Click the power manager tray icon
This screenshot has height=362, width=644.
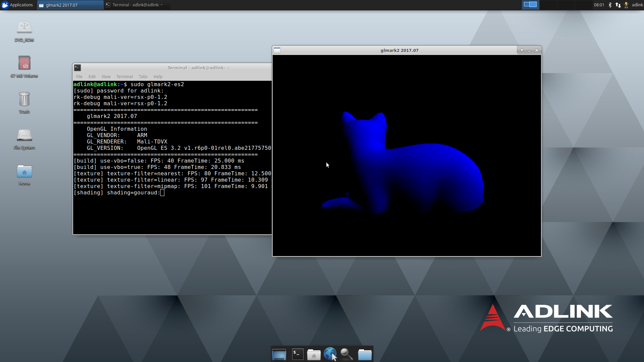point(626,5)
